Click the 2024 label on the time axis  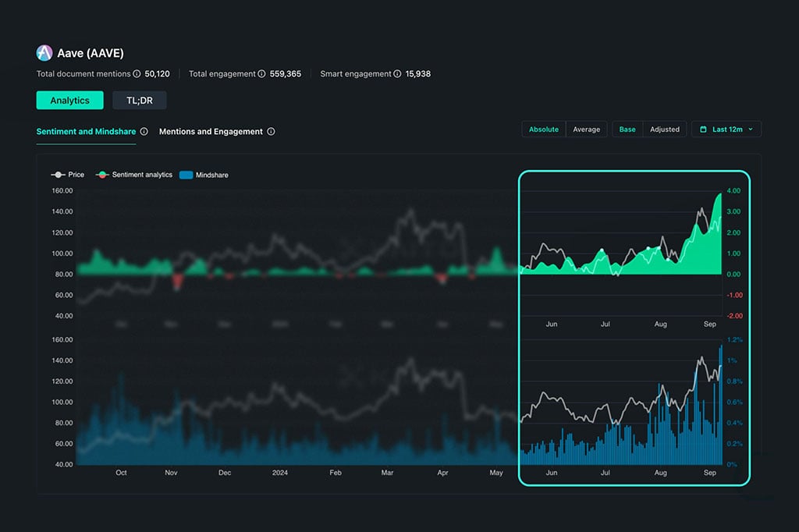click(280, 473)
